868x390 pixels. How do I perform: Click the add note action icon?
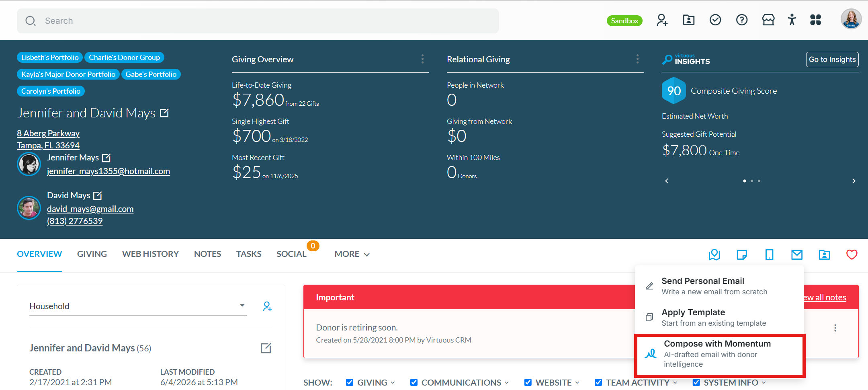pyautogui.click(x=742, y=255)
